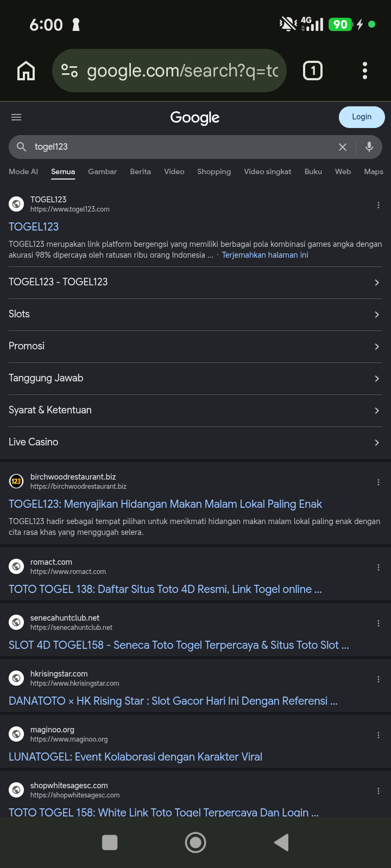Select the Mode AI tab

[23, 171]
